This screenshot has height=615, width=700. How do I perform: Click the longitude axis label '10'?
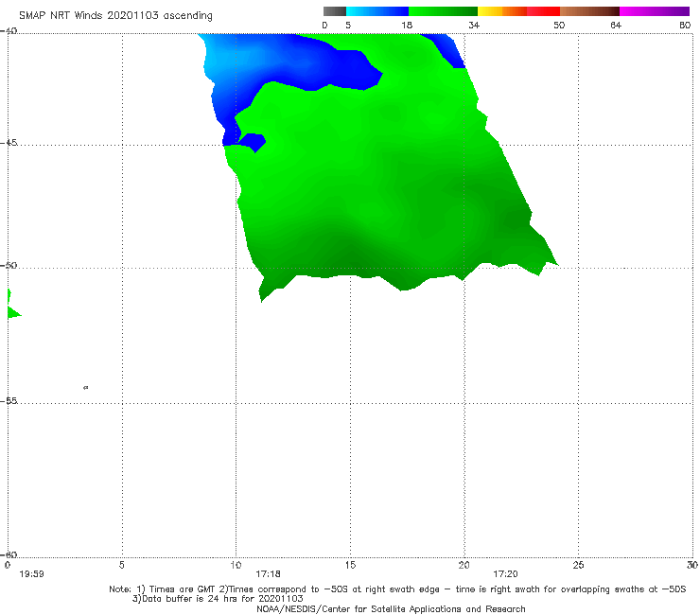click(x=236, y=565)
